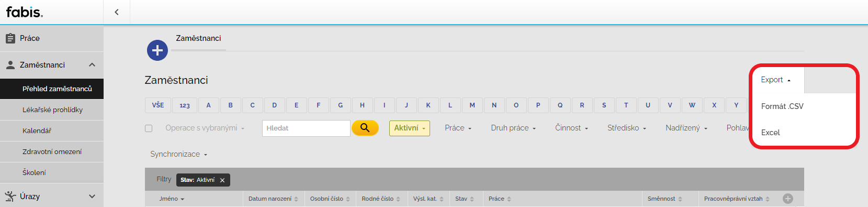Click into the Hledat search field
Image resolution: width=868 pixels, height=207 pixels.
[x=306, y=128]
